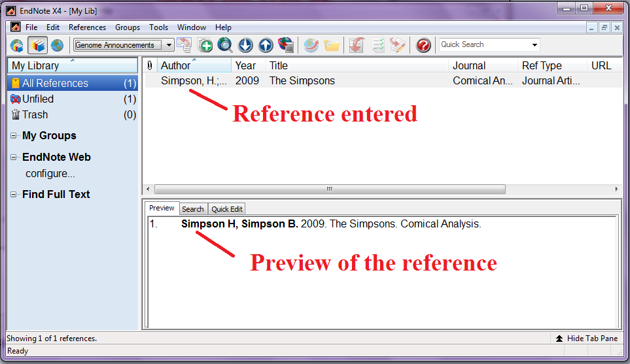The width and height of the screenshot is (630, 364).
Task: Open the Window menu
Action: coord(192,27)
